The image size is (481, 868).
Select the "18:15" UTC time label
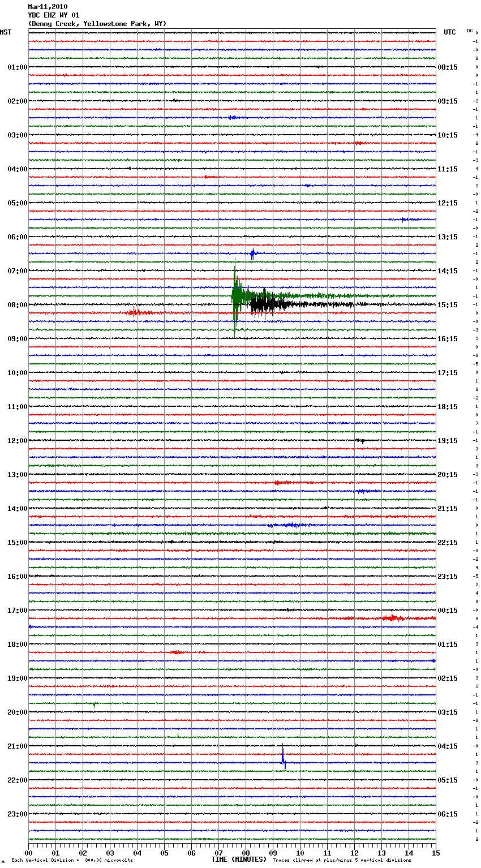coord(448,407)
